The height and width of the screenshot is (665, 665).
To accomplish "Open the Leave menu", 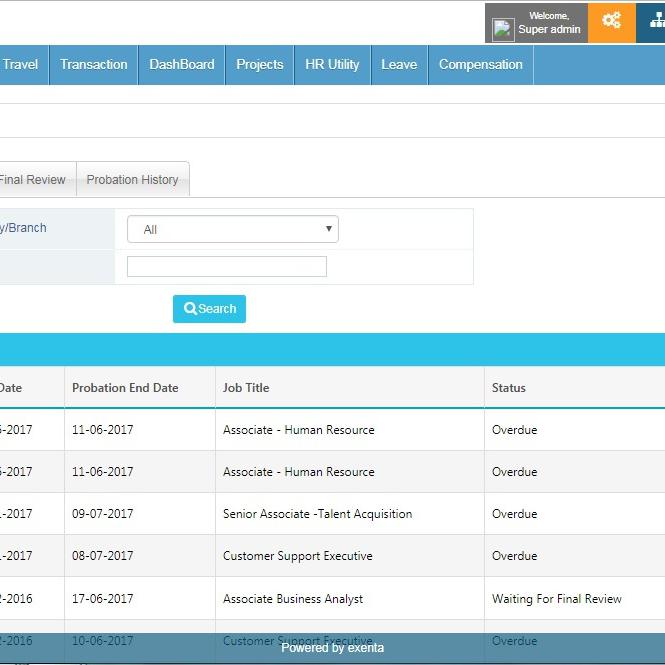I will pos(399,65).
